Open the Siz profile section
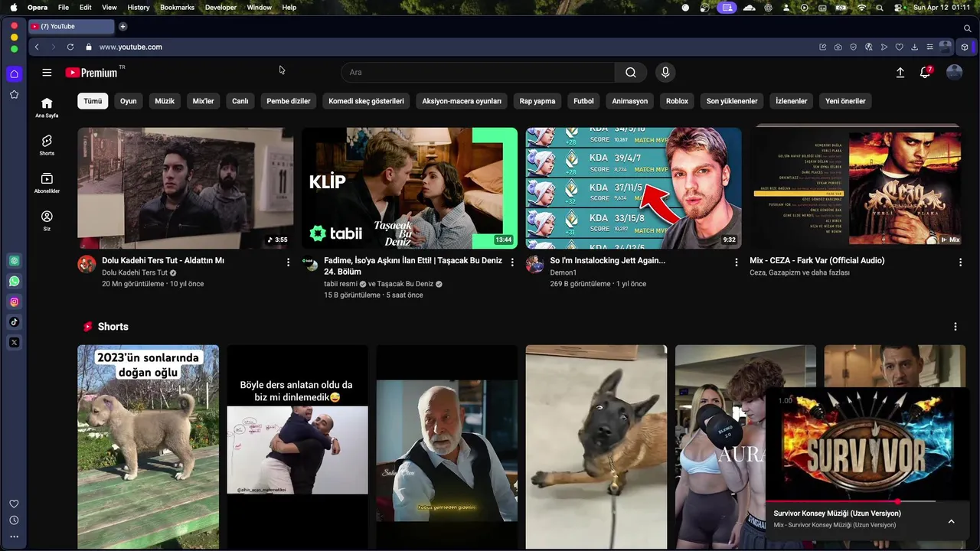This screenshot has height=551, width=980. 47,221
